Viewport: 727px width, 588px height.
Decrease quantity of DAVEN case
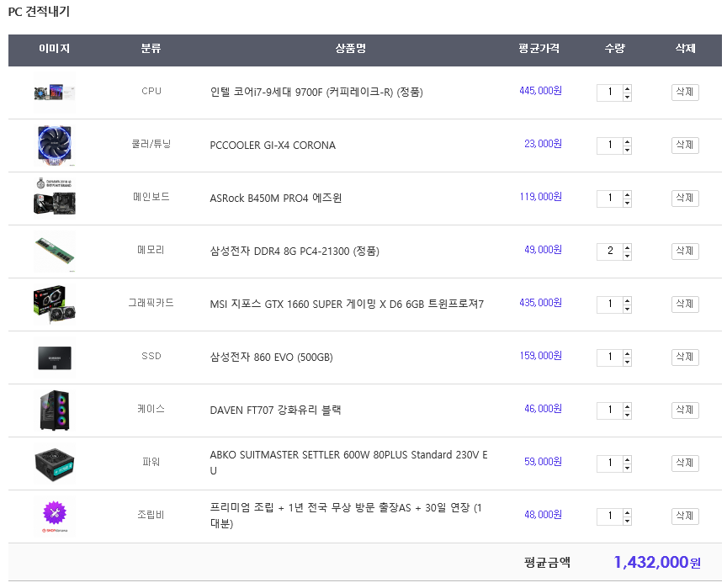point(627,414)
